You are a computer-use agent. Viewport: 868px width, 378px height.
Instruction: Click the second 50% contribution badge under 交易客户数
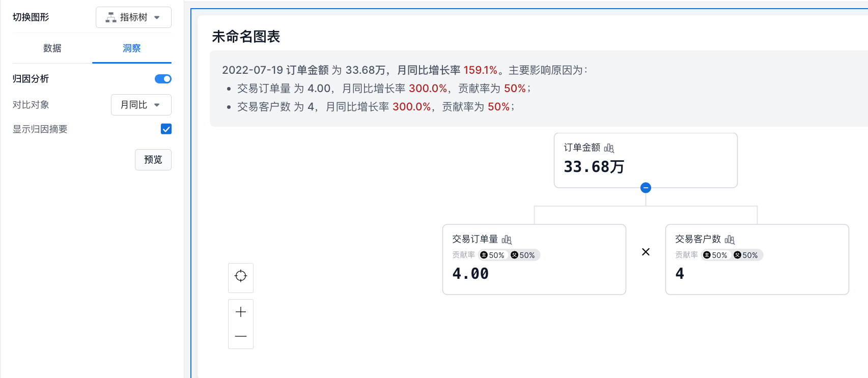(x=746, y=255)
